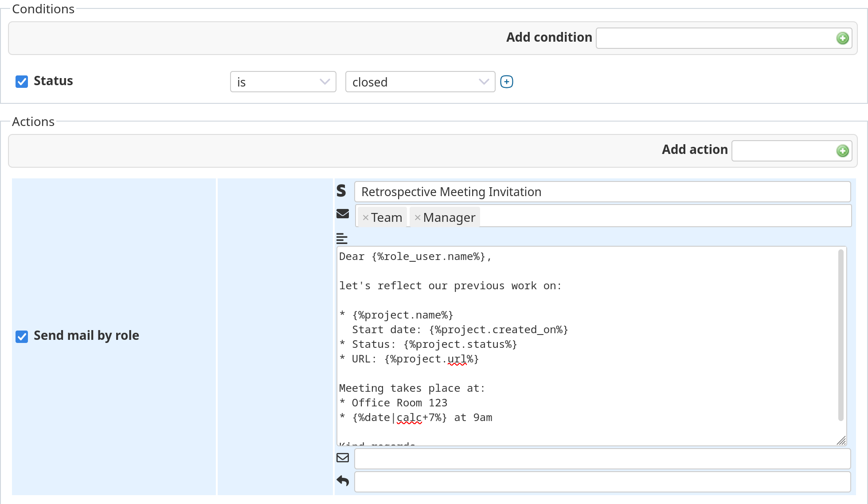The width and height of the screenshot is (868, 504).
Task: Click the line '* {%project.name%}'
Action: [396, 315]
